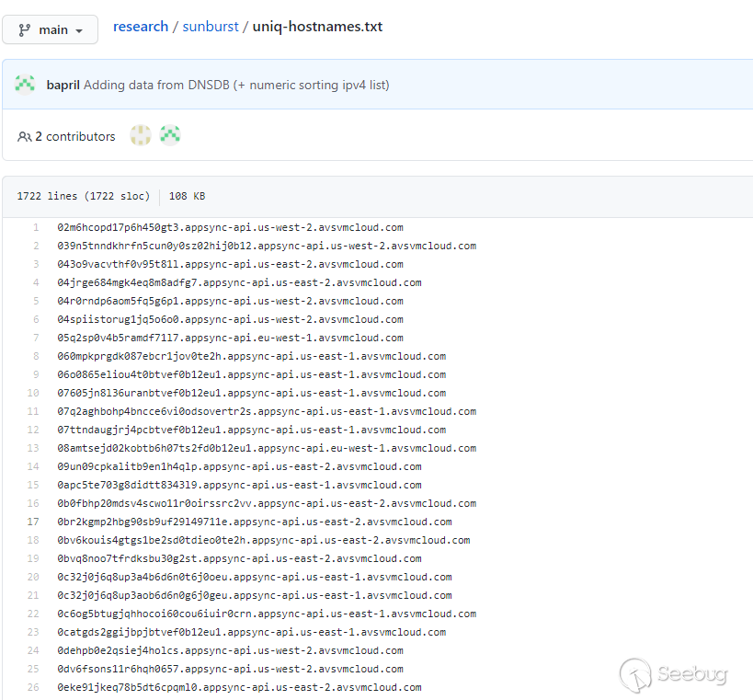Click bapril's green avatar in commit bar

25,85
